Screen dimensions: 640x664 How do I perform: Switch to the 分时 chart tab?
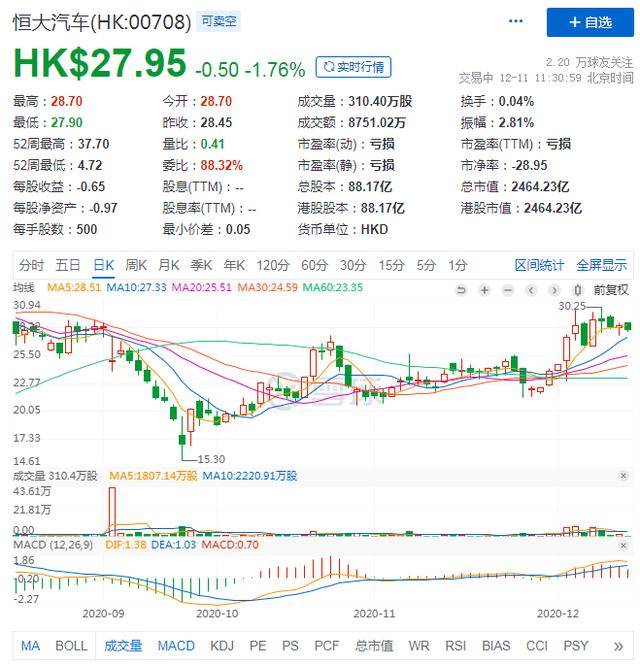point(31,265)
